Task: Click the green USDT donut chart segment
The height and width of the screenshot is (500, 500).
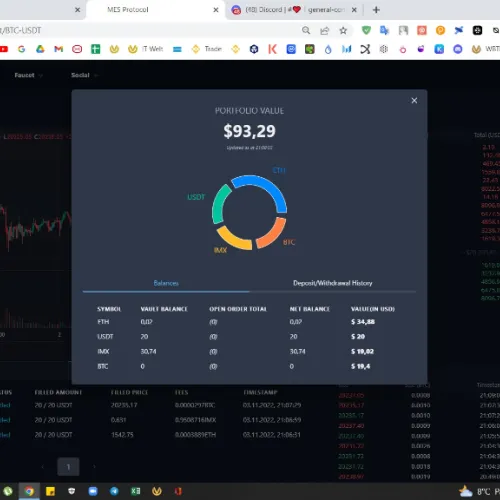Action: [219, 204]
